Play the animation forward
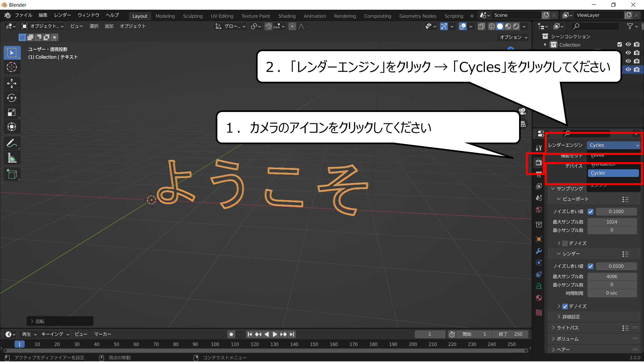The image size is (644, 362). pos(275,335)
